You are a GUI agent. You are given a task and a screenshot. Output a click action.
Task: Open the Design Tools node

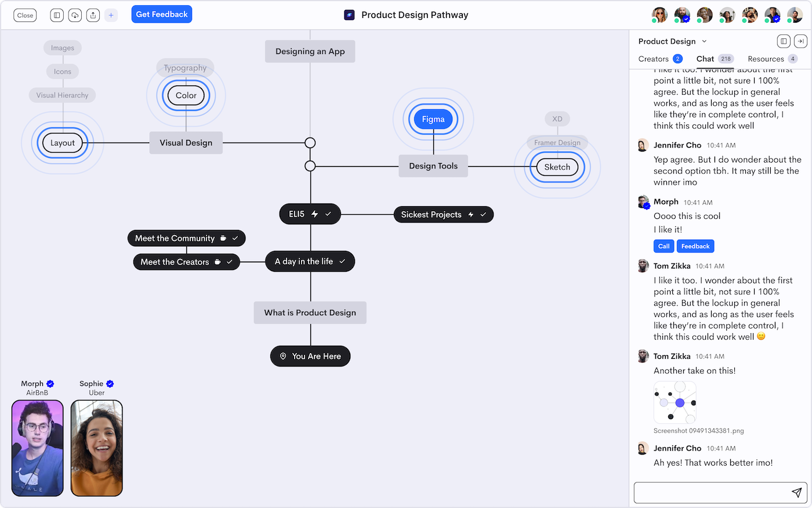click(433, 166)
